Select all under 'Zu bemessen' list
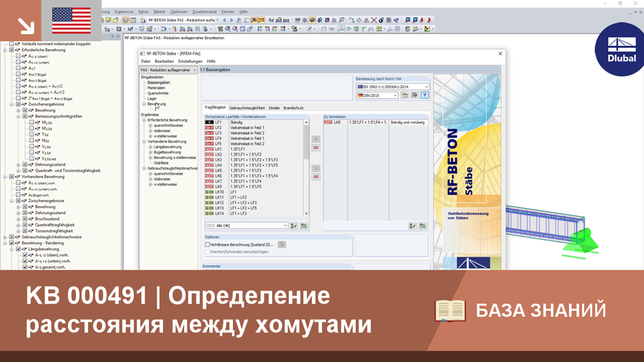The image size is (644, 362). [413, 226]
